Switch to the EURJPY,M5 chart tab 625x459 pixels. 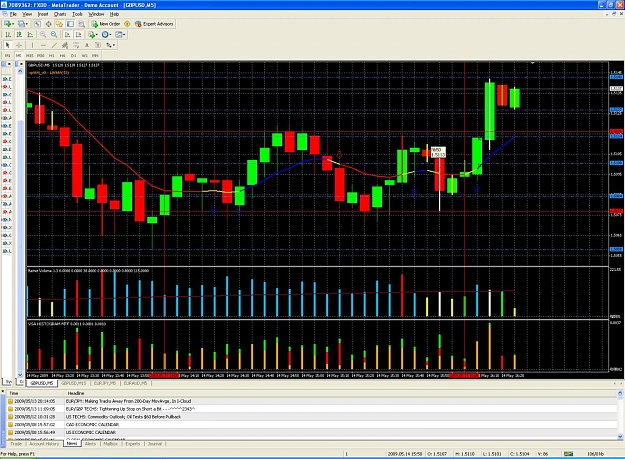click(x=105, y=383)
